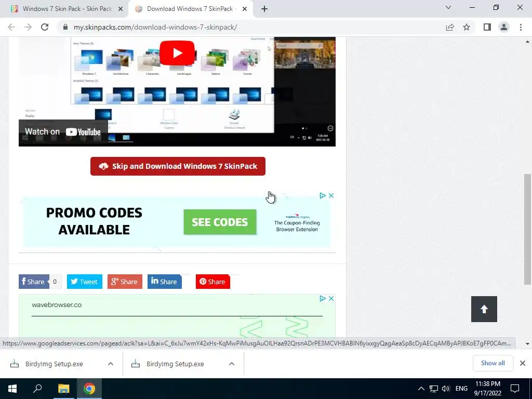
Task: Click the back-to-top arrow button
Action: click(x=484, y=309)
